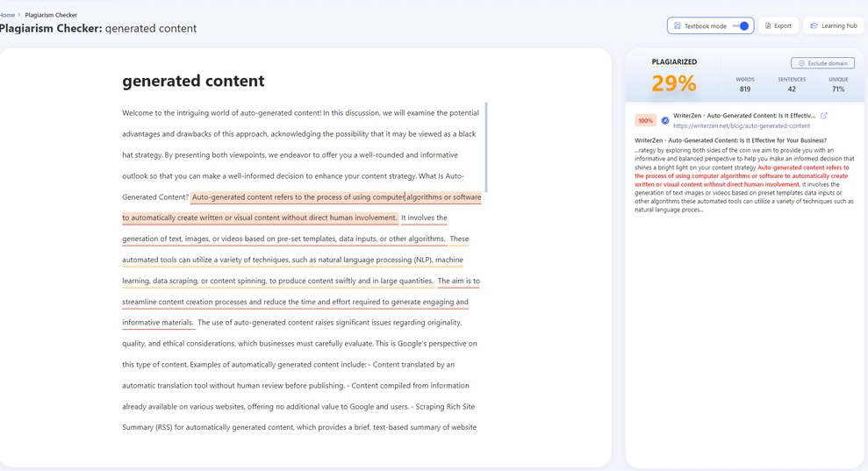Click the Exclude domain button
The image size is (868, 471).
click(x=822, y=63)
